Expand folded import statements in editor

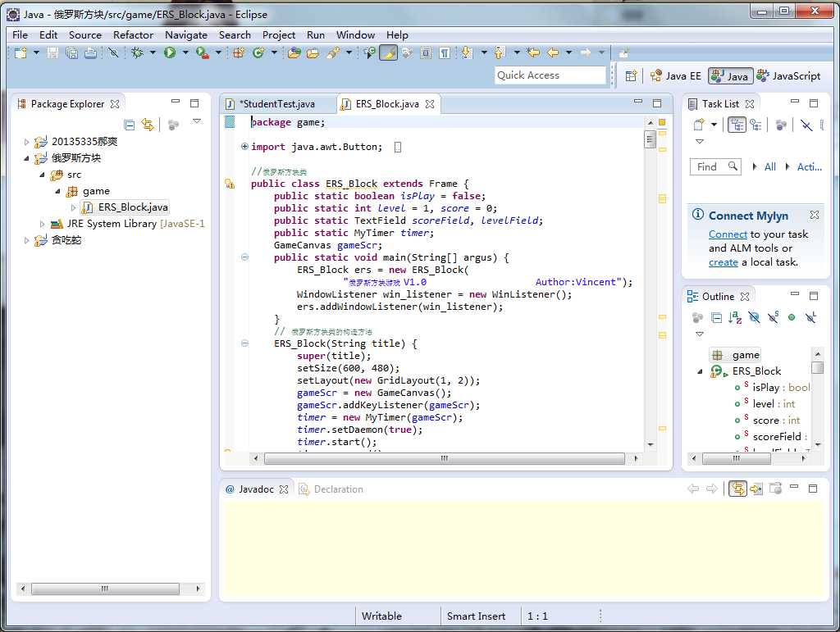(x=244, y=146)
